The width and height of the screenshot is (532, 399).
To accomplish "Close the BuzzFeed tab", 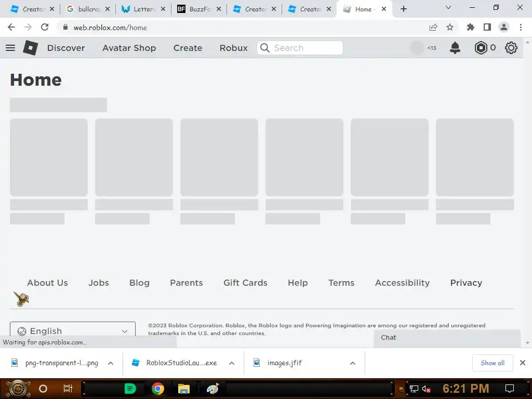I will (x=219, y=9).
